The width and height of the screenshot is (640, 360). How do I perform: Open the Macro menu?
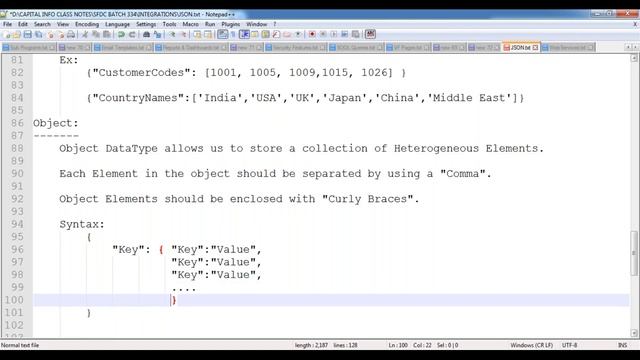click(x=191, y=24)
